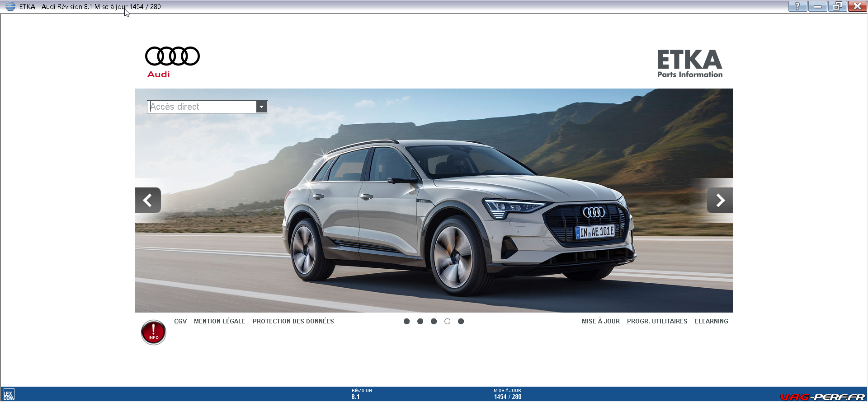
Task: Open the help question mark button
Action: point(797,6)
